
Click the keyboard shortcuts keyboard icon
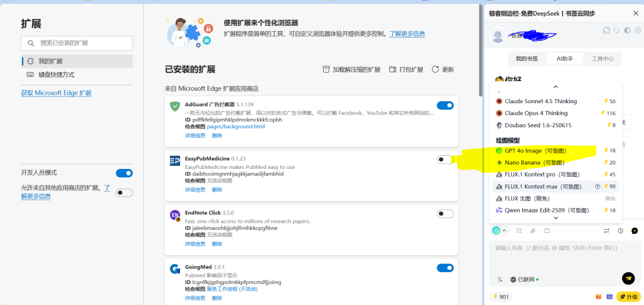(x=30, y=75)
